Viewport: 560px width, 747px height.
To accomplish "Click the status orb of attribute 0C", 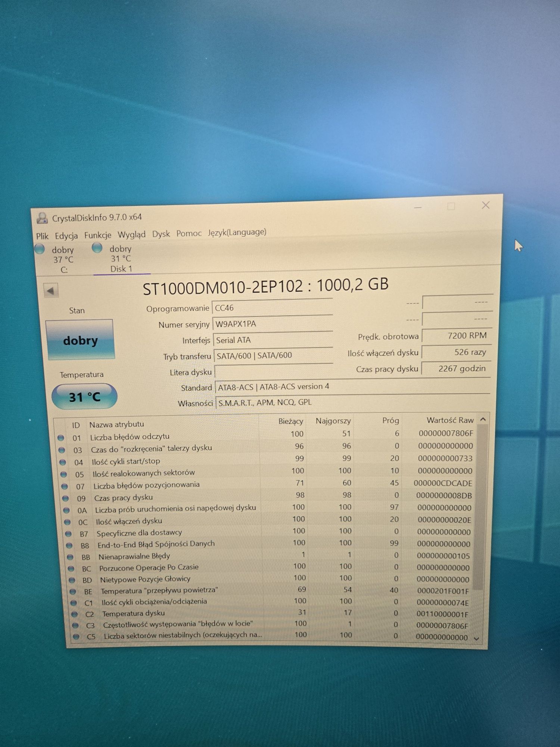I will pyautogui.click(x=67, y=523).
